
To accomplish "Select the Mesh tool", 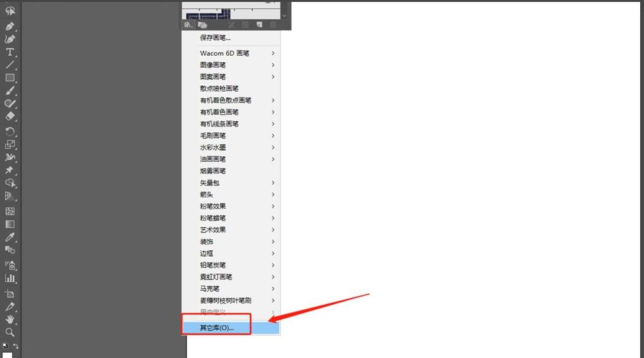I will click(x=10, y=211).
